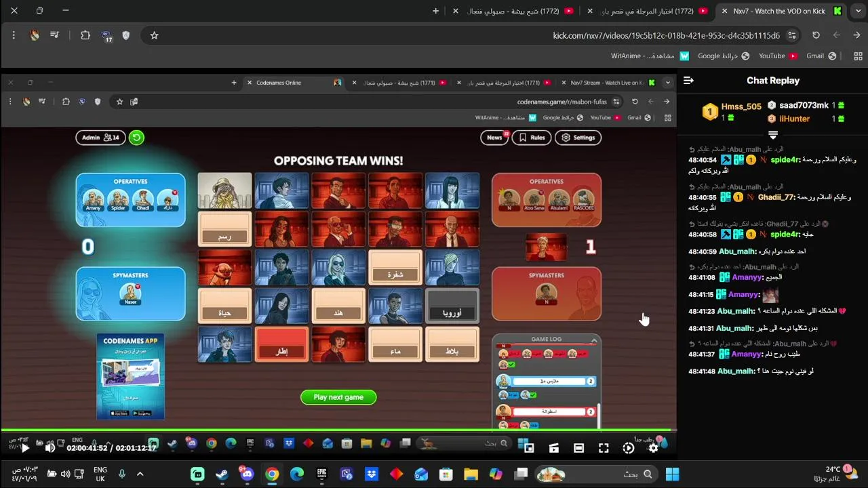Open Dropbox from taskbar

372,474
